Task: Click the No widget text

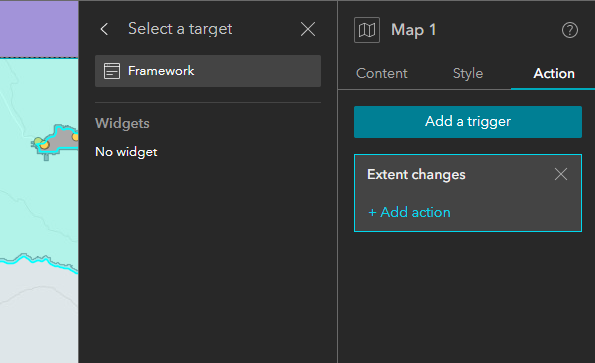Action: [x=126, y=152]
